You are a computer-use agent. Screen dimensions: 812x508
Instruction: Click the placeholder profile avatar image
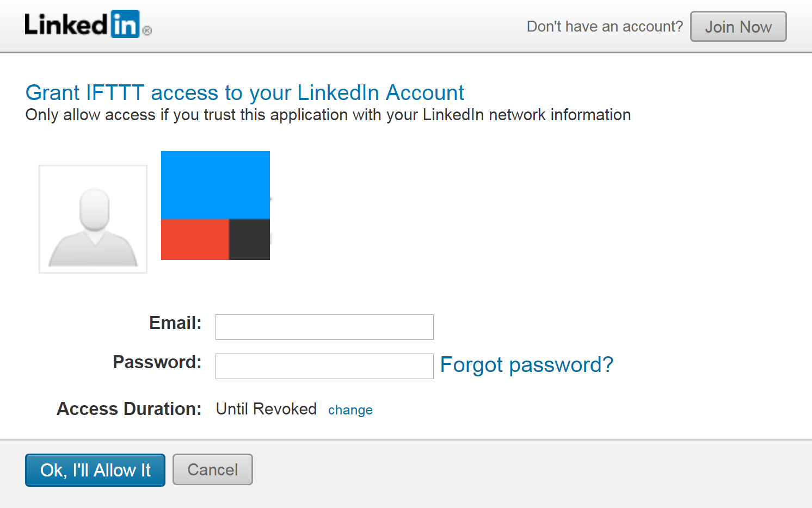(93, 218)
